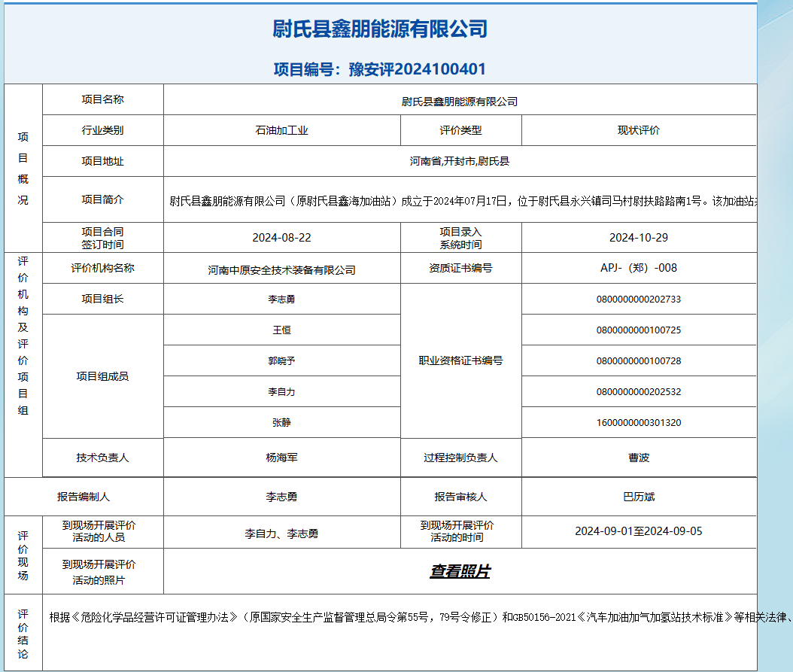Viewport: 793px width, 672px height.
Task: Click the 评价类型 label
Action: point(460,130)
